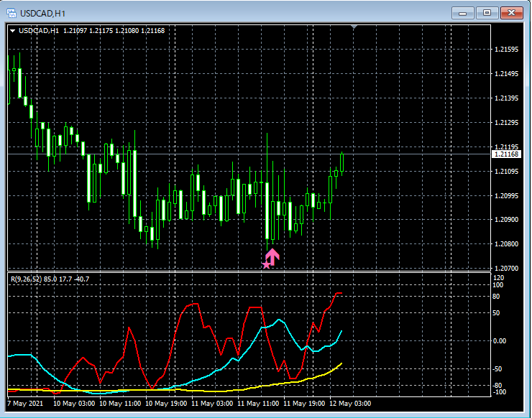Click the current price label 1.21168

[x=506, y=154]
